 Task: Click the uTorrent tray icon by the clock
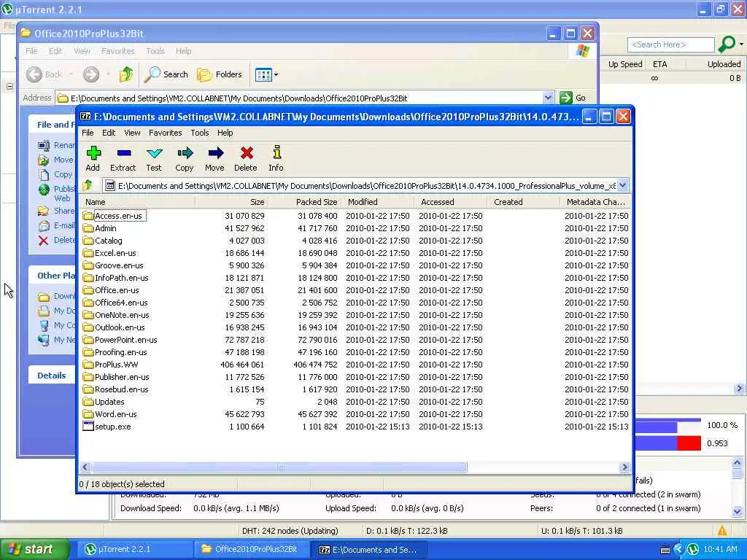693,549
